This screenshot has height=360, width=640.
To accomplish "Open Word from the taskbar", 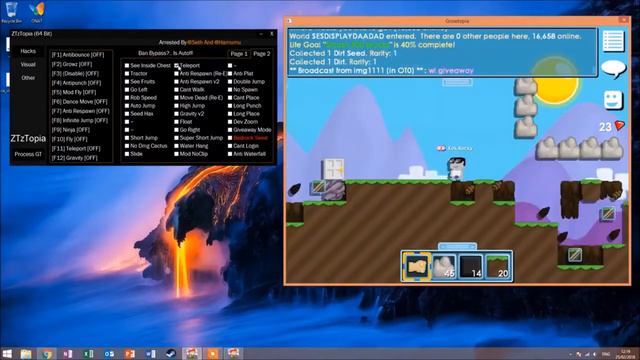I will click(151, 354).
